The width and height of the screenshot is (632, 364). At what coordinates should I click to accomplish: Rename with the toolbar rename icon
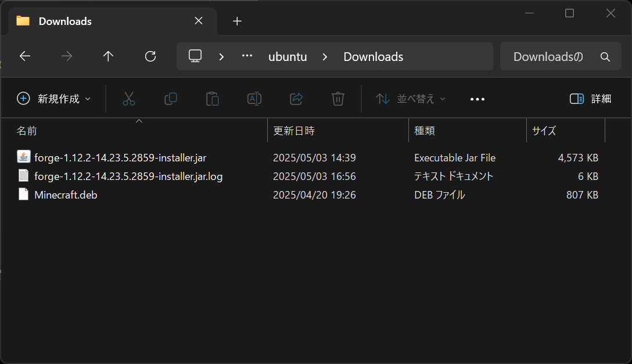[254, 99]
